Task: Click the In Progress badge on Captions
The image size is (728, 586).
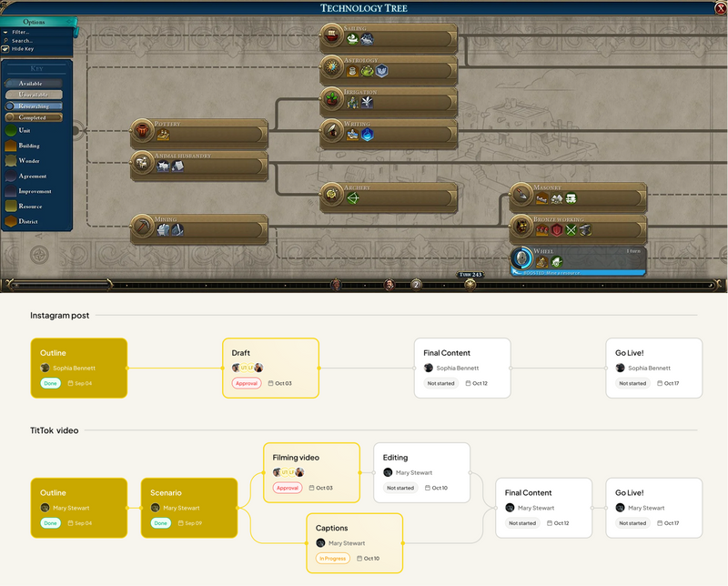Action: (332, 558)
